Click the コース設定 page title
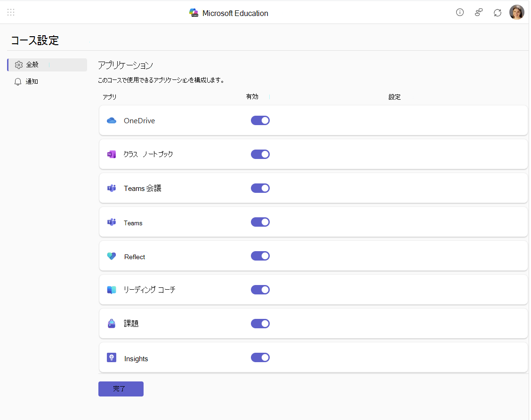This screenshot has height=420, width=531. (x=35, y=40)
